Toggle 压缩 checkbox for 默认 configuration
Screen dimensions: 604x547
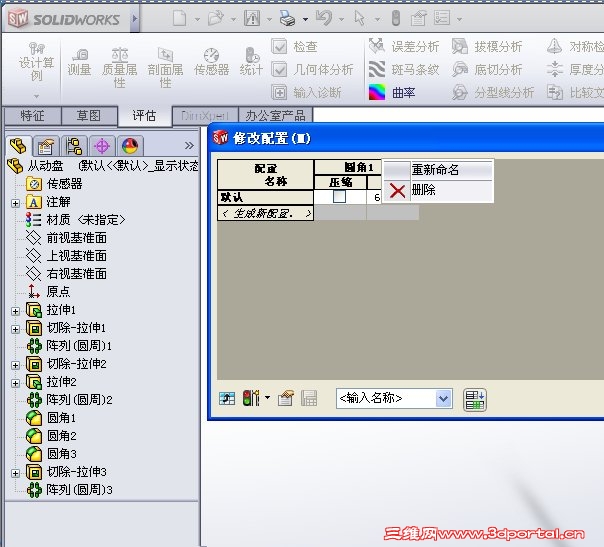339,196
